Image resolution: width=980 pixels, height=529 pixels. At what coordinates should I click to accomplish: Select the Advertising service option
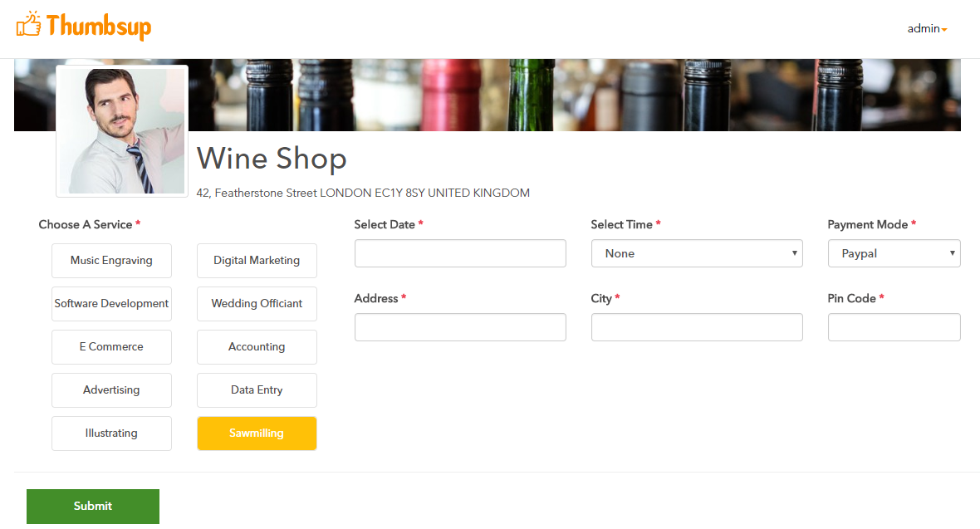tap(111, 390)
